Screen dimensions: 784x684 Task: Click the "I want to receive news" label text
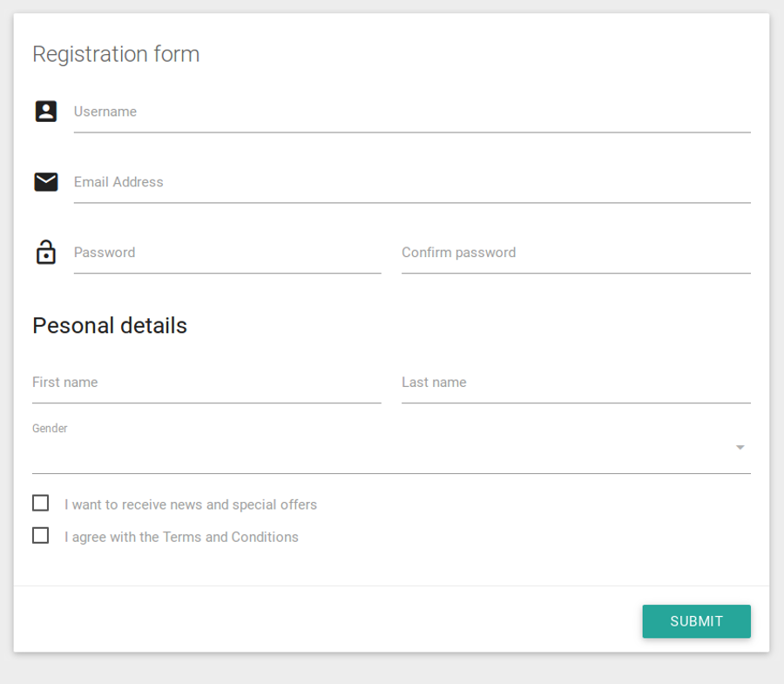[191, 505]
